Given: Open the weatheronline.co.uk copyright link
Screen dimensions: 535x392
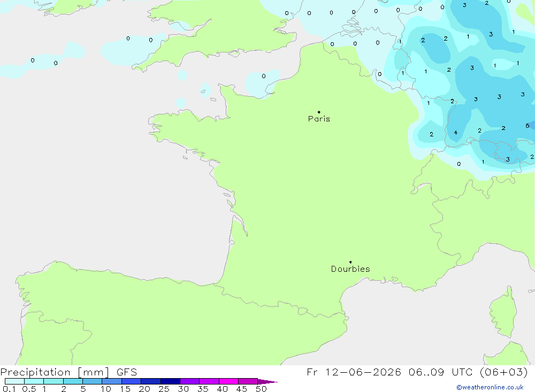Looking at the screenshot, I should (x=490, y=387).
